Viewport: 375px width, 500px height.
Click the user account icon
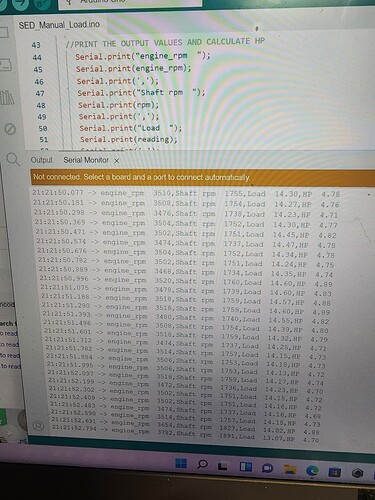coord(38,426)
